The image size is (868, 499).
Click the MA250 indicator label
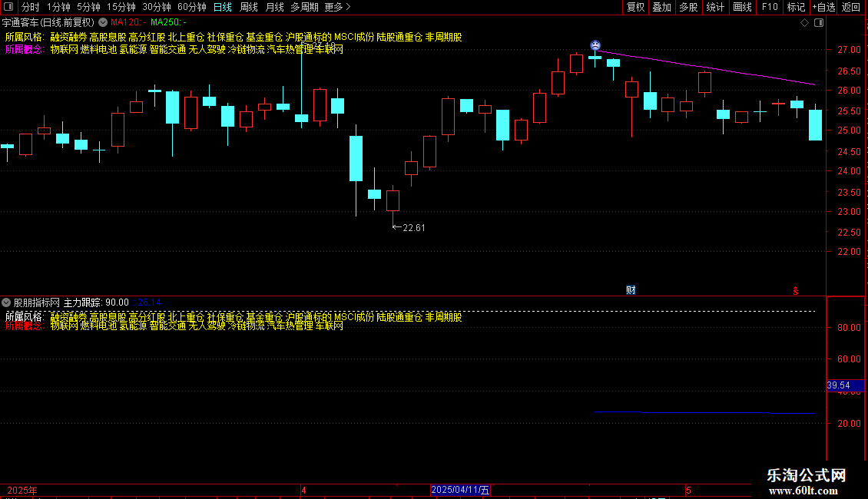pos(168,23)
